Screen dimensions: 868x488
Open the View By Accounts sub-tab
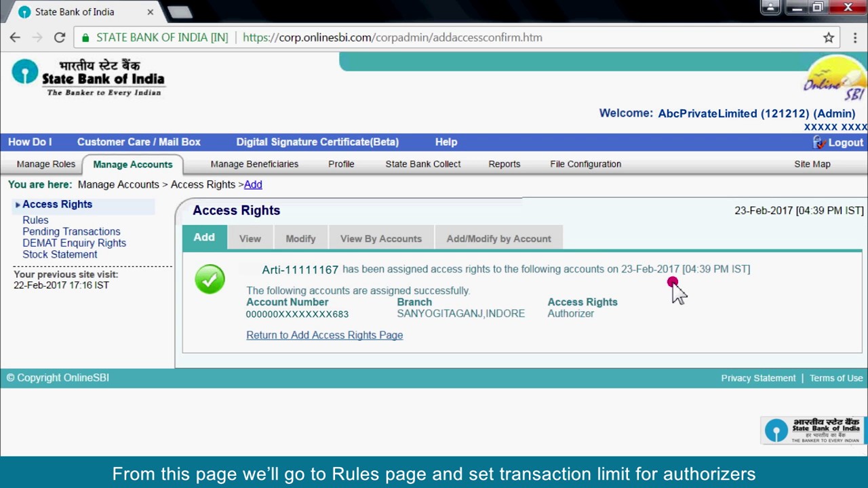coord(381,239)
